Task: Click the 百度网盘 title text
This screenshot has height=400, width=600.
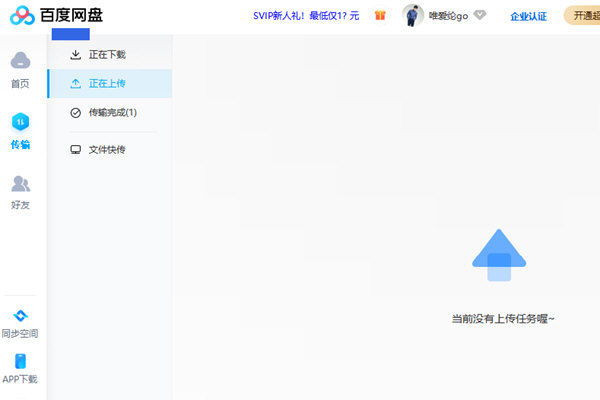Action: click(72, 15)
